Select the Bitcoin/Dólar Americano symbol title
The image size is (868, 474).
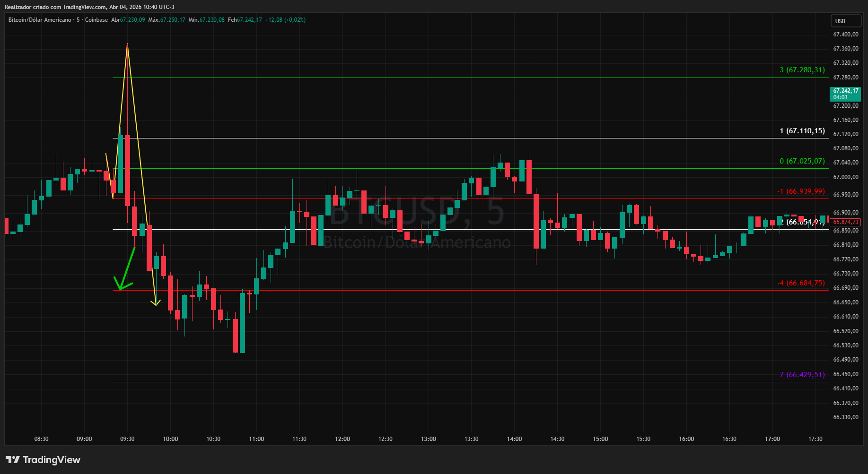coord(40,20)
